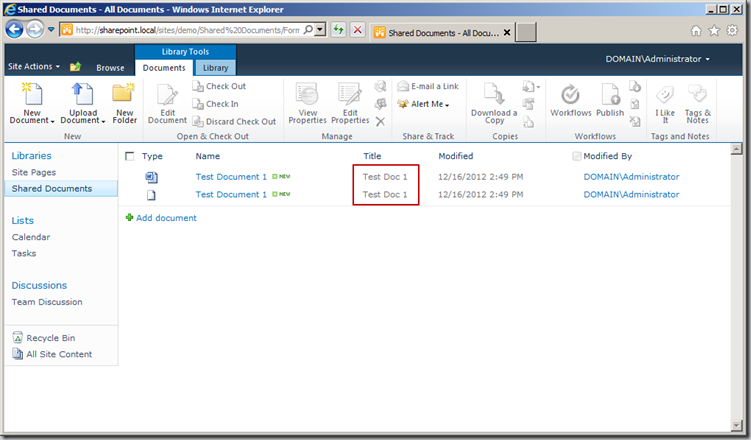Click the Check In ribbon button
The width and height of the screenshot is (751, 440).
[215, 104]
